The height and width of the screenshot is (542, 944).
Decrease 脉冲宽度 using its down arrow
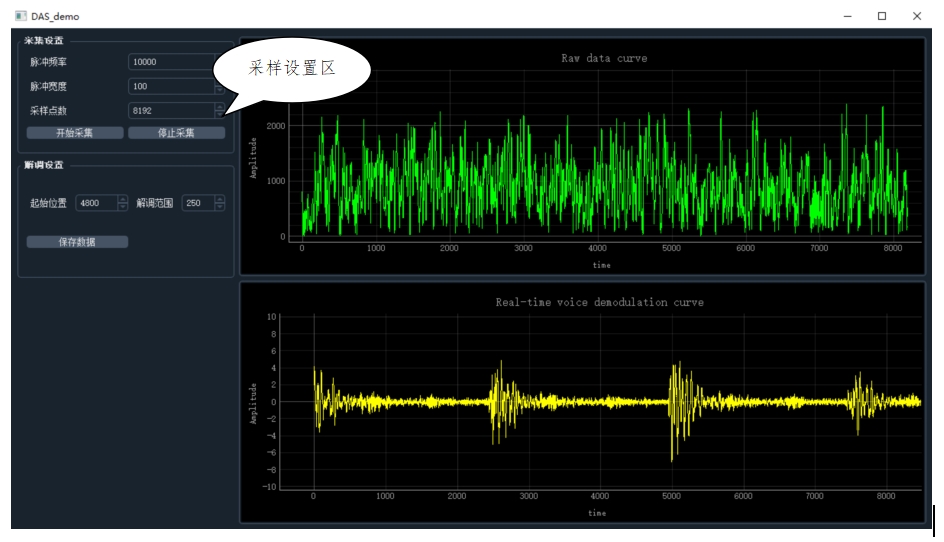pos(220,91)
